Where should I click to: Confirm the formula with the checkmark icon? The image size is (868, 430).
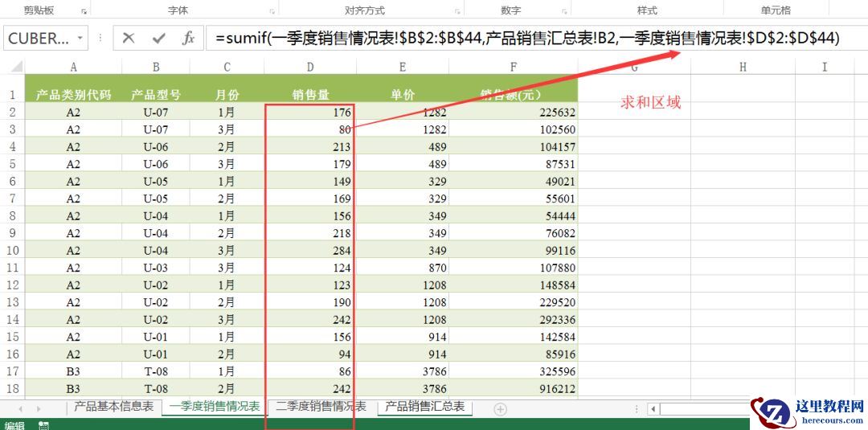tap(159, 39)
